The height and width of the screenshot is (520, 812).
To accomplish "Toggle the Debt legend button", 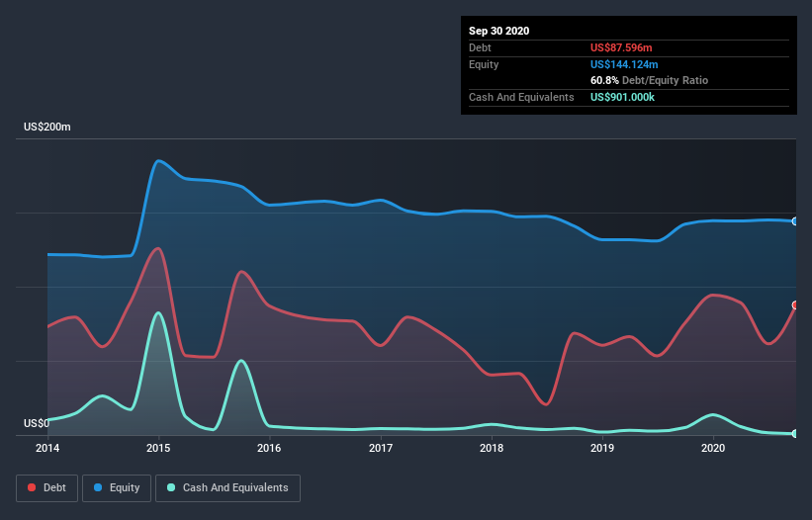I will click(x=46, y=488).
